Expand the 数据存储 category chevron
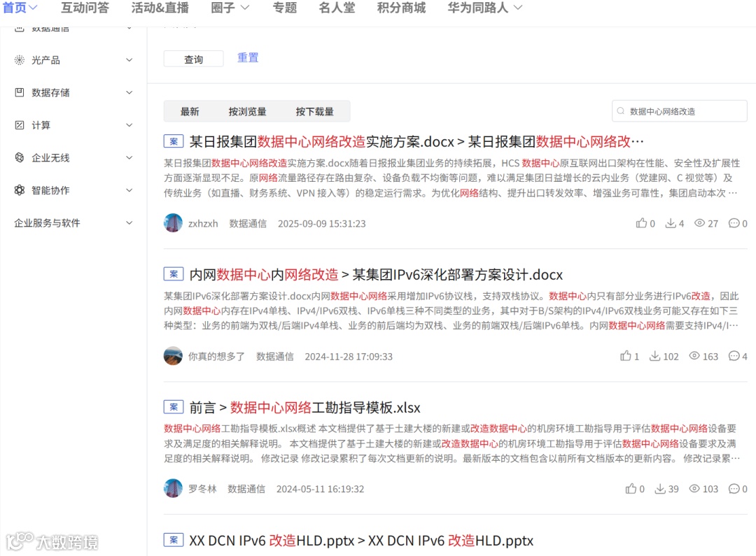The image size is (756, 556). point(129,92)
